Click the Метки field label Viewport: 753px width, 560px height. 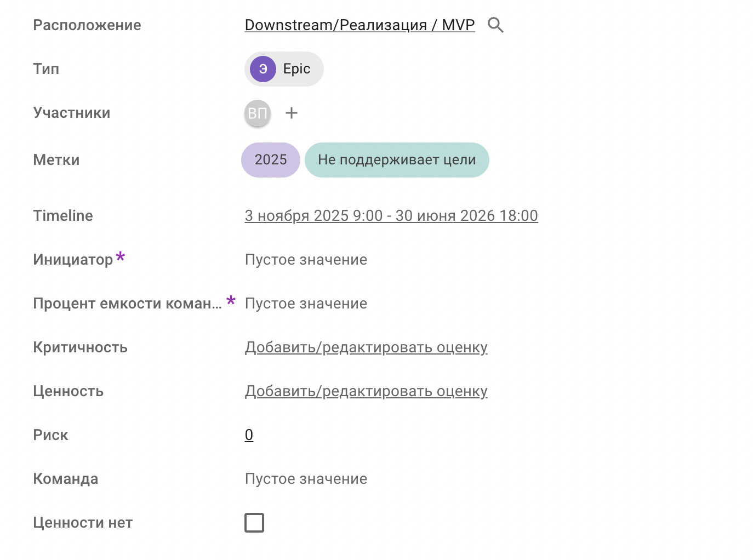[x=56, y=160]
